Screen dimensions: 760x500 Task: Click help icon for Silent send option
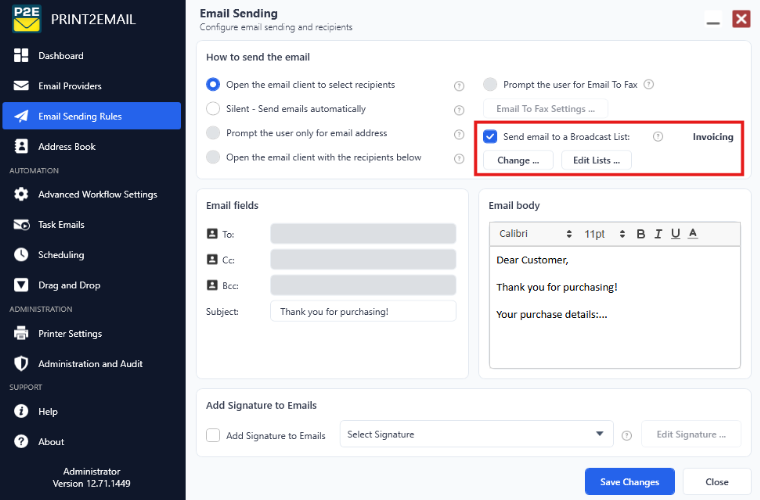pos(459,110)
